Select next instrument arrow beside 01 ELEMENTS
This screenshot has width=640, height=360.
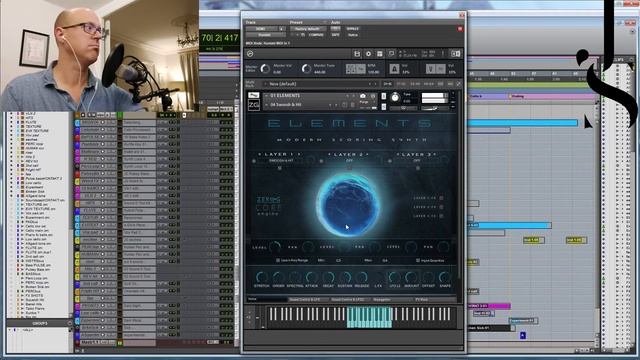click(353, 96)
